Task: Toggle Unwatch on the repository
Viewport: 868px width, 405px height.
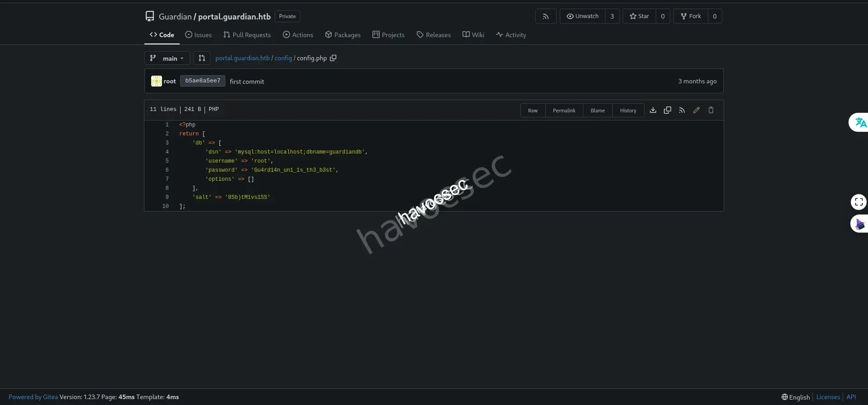Action: point(582,16)
